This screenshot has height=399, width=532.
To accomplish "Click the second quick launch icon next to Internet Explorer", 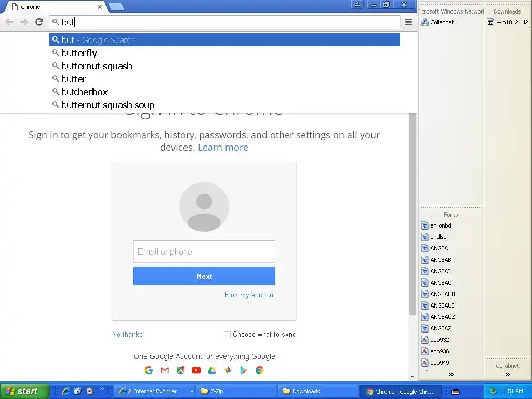I will coord(78,391).
